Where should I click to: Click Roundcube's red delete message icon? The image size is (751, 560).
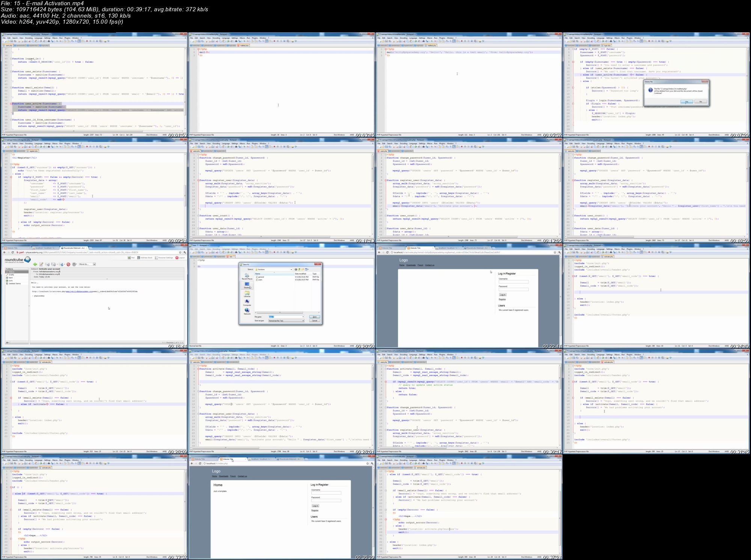click(68, 264)
